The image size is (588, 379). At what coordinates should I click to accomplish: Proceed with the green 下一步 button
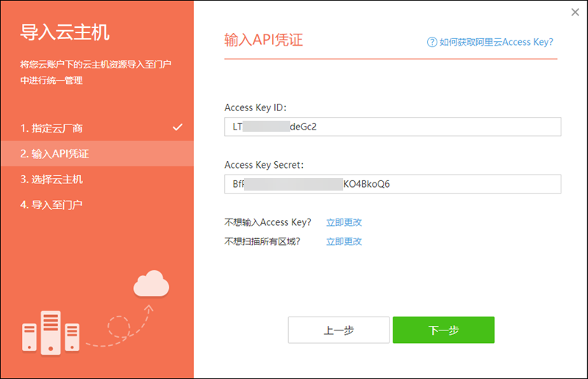click(x=443, y=330)
